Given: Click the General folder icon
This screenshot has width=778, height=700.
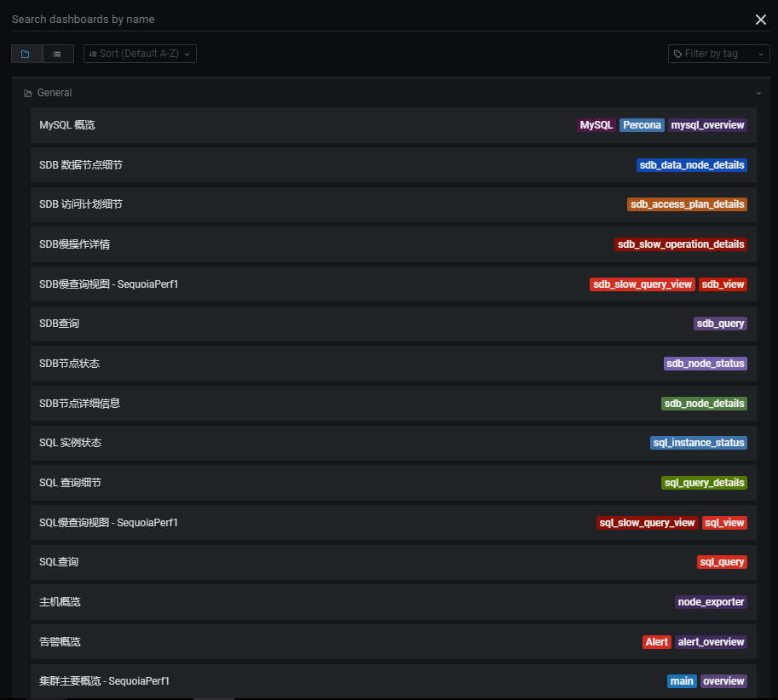Looking at the screenshot, I should tap(28, 93).
